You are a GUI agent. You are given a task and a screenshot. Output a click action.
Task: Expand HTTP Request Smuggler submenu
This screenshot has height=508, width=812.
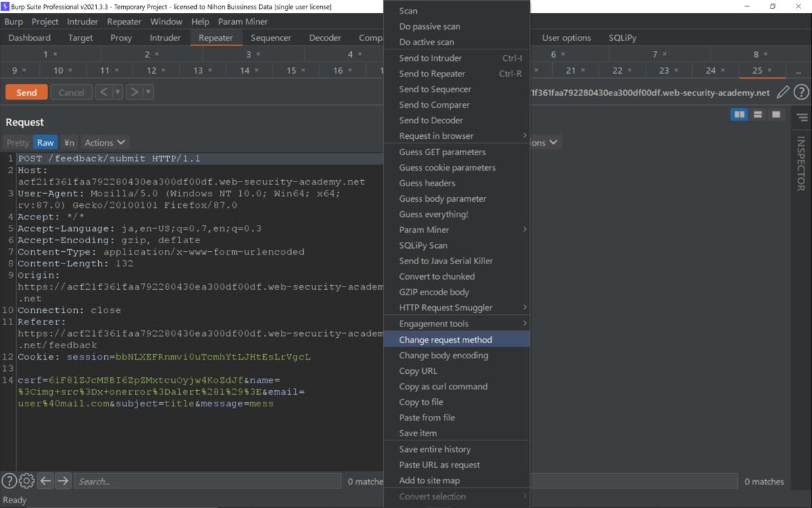pos(456,308)
